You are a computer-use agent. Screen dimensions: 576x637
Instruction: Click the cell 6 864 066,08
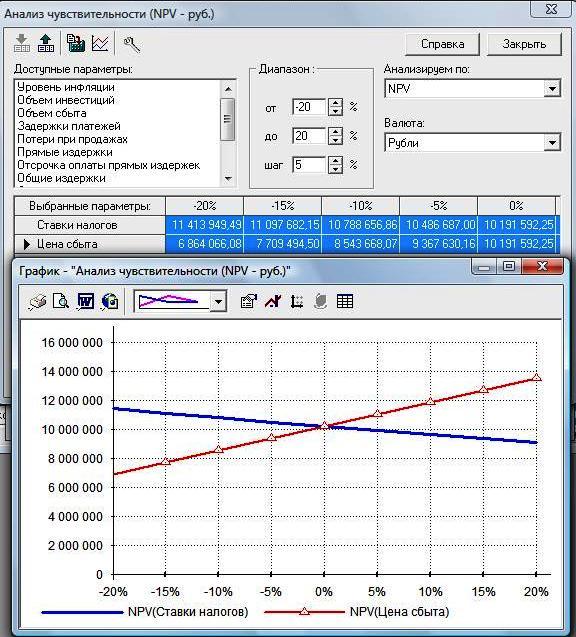click(x=204, y=244)
